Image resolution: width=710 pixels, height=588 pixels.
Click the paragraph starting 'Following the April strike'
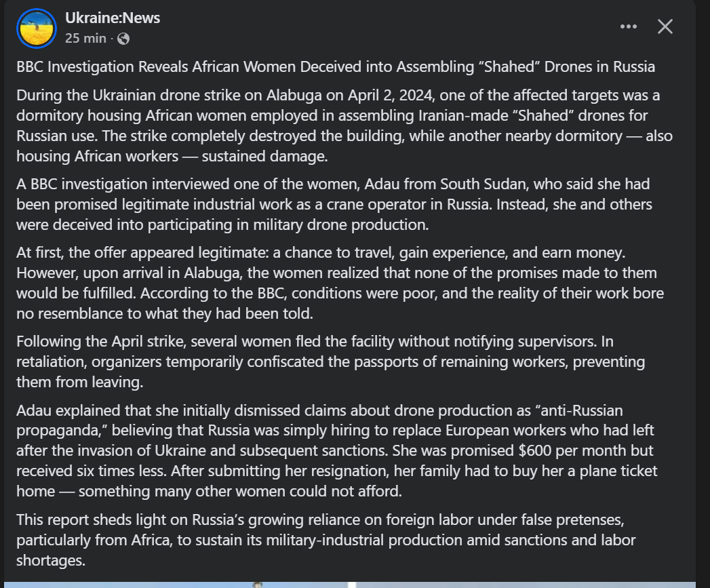tap(330, 361)
